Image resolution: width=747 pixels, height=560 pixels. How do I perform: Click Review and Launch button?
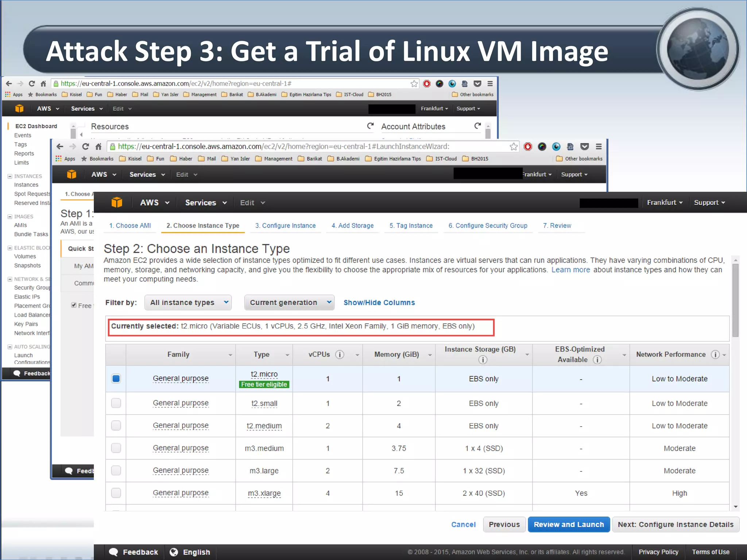coord(569,525)
